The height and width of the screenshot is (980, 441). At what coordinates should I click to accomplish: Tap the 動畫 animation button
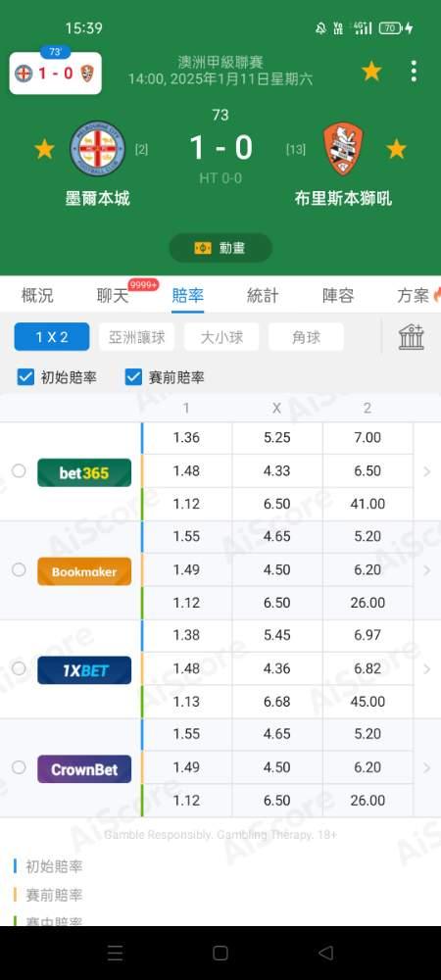pyautogui.click(x=220, y=248)
